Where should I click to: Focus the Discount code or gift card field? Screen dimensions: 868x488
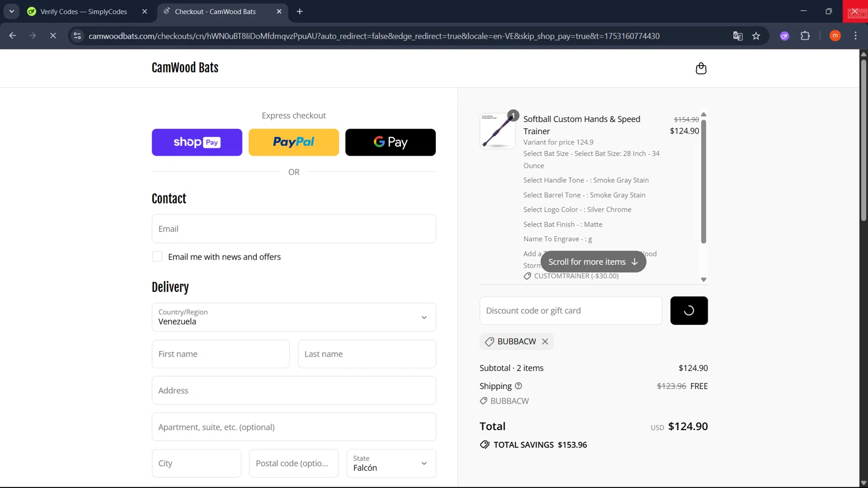[x=571, y=310]
